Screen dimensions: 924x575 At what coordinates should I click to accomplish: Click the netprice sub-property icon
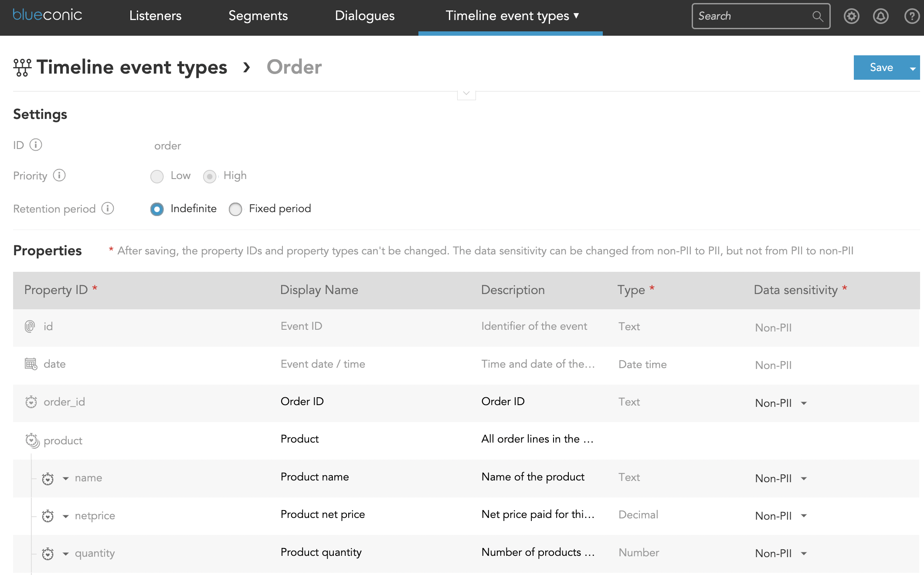tap(48, 515)
